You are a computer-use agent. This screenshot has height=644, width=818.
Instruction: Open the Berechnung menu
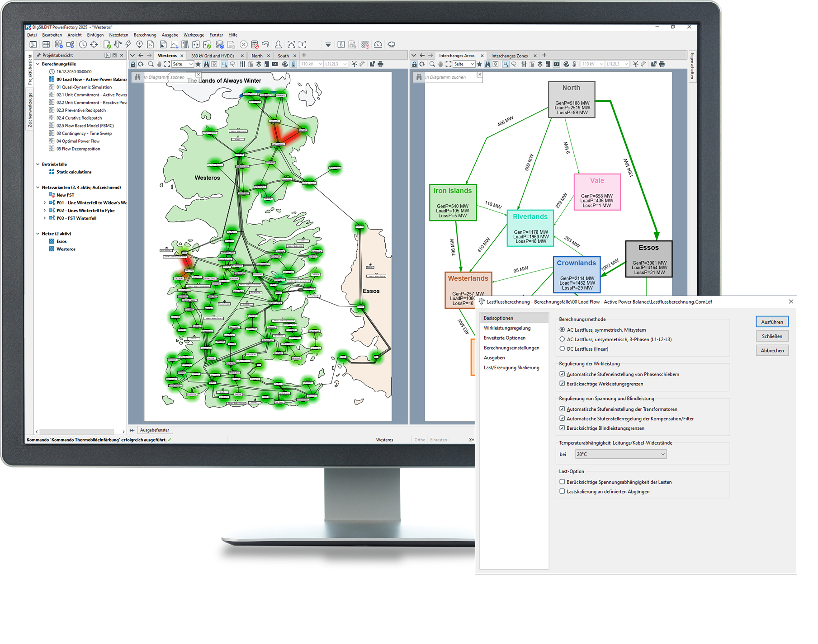[145, 35]
